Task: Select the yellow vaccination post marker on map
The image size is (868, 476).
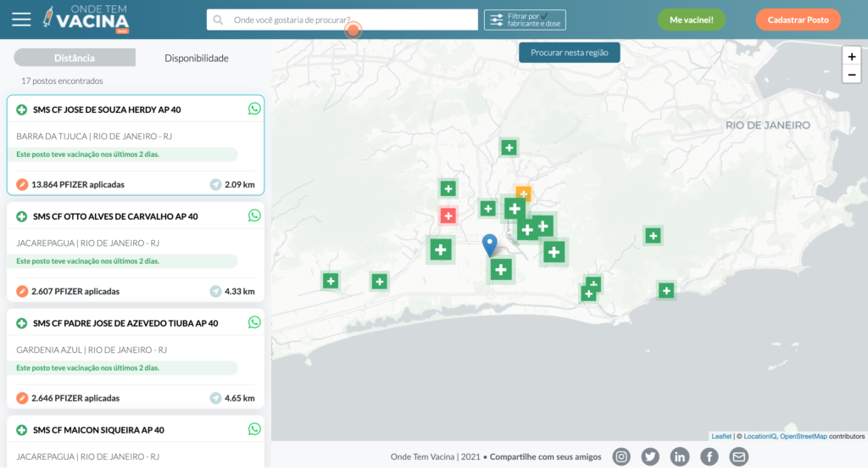Action: 523,193
